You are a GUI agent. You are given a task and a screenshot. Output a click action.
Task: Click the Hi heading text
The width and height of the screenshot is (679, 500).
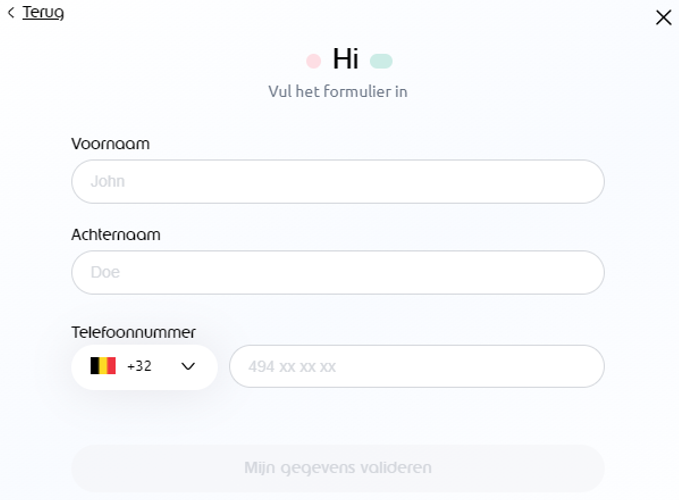(x=346, y=60)
